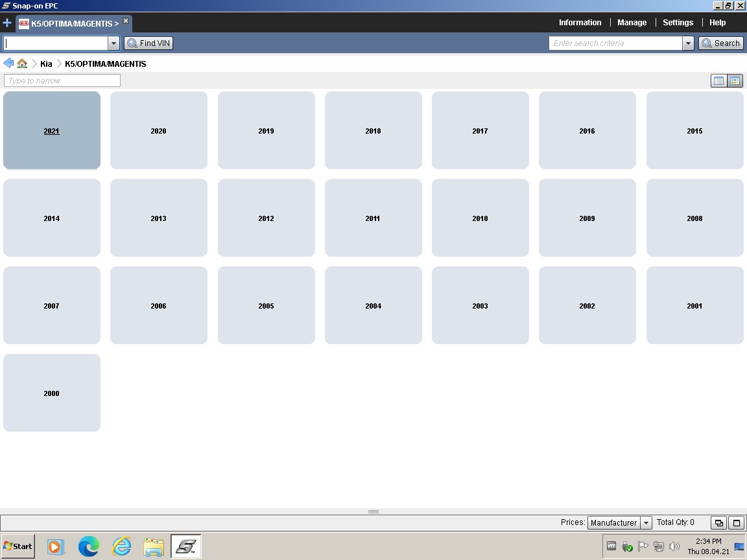The image size is (747, 560).
Task: Click the taskbar clock showing 2:34 PM
Action: pos(708,546)
